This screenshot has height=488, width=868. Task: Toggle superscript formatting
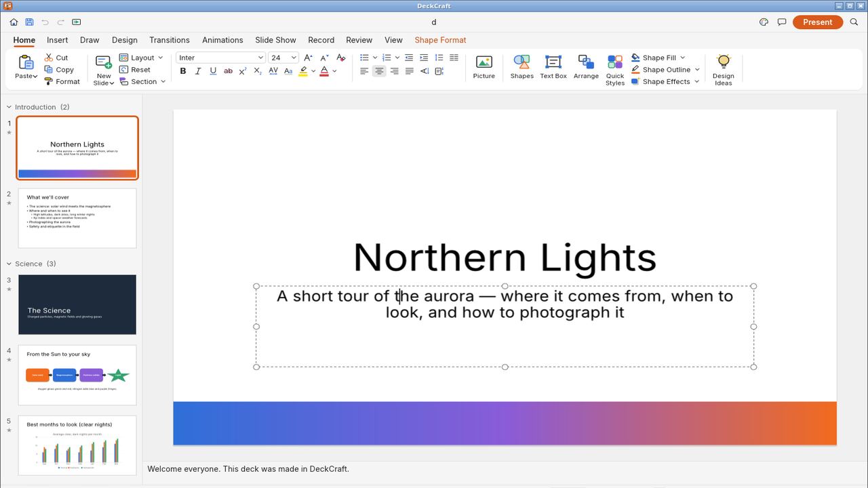point(243,70)
